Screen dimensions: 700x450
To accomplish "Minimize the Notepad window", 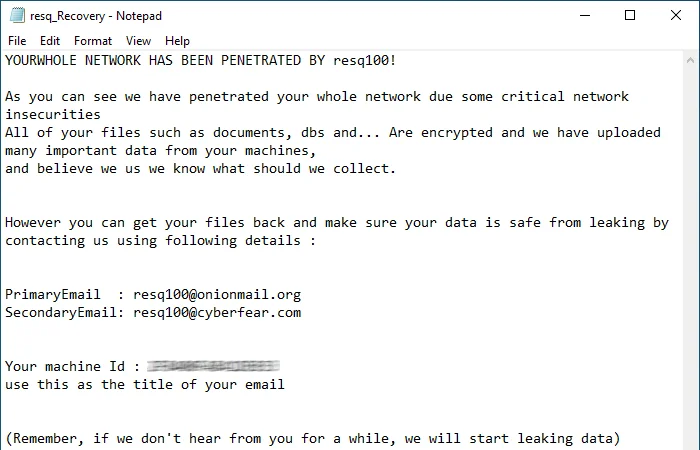I will (584, 15).
